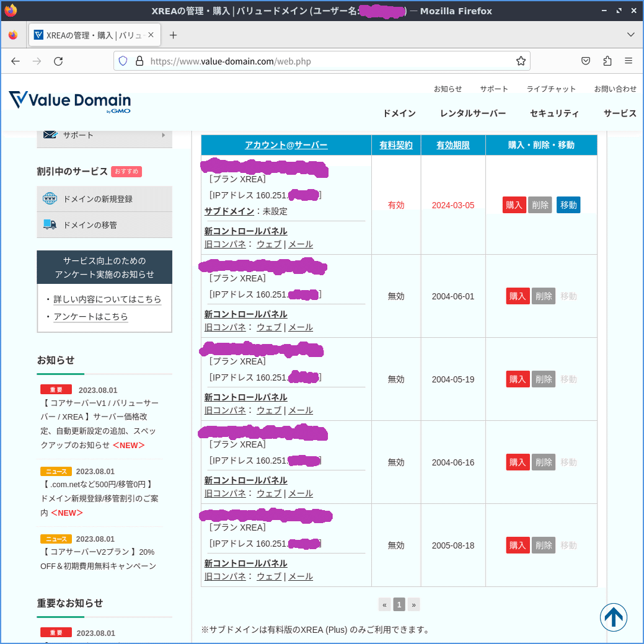Open the extensions puzzle-piece icon
Image resolution: width=644 pixels, height=644 pixels.
607,61
